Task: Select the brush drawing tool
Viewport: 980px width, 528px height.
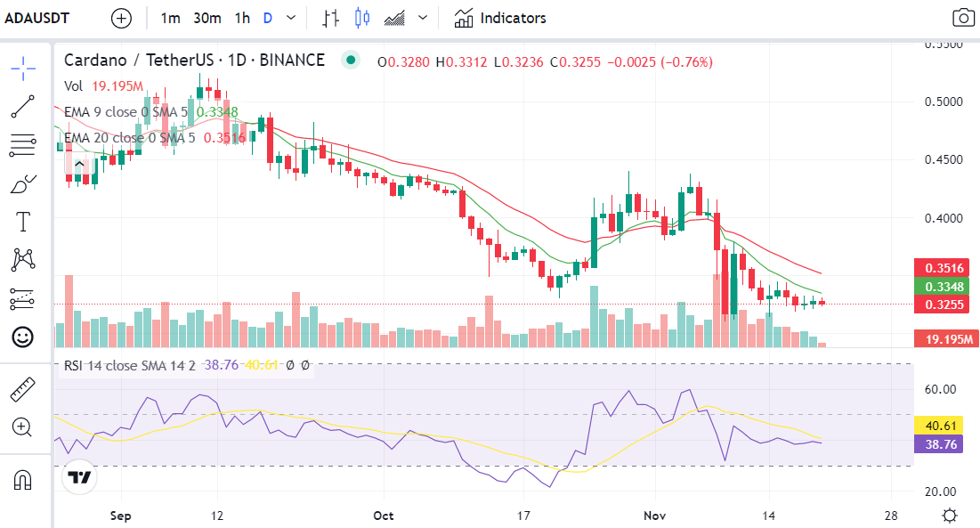Action: [23, 183]
